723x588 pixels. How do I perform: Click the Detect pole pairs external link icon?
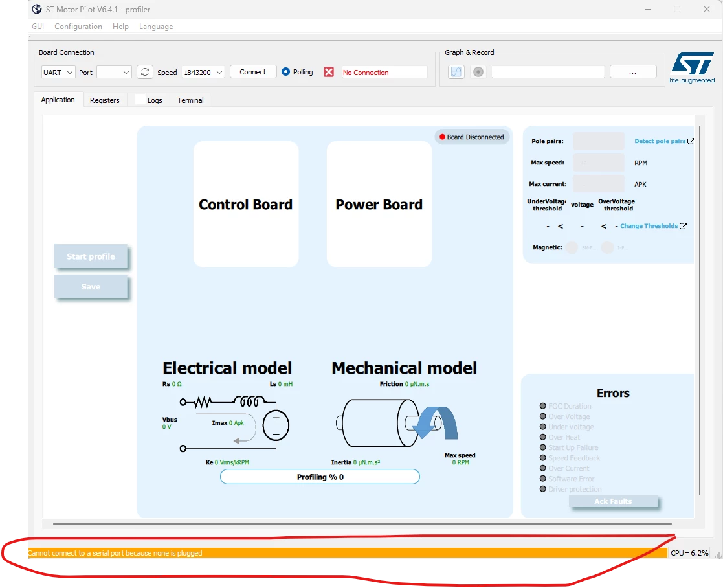690,141
